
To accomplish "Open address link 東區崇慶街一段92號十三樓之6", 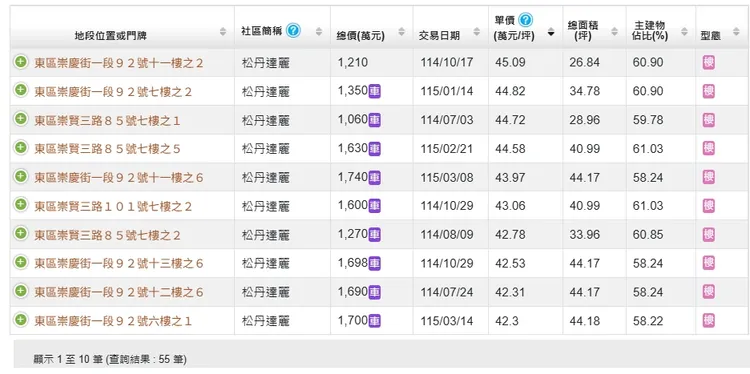I will coord(119,264).
